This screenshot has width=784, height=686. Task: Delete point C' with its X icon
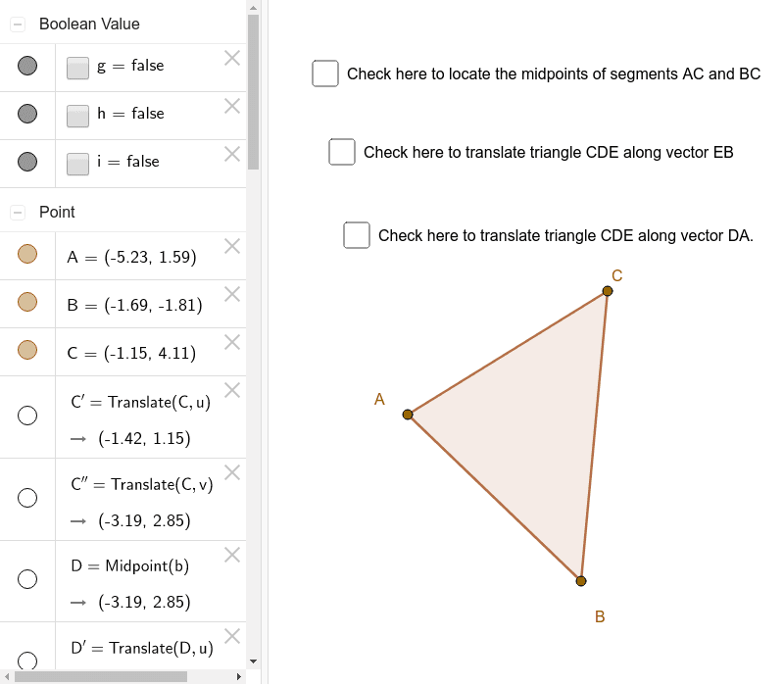[x=232, y=390]
